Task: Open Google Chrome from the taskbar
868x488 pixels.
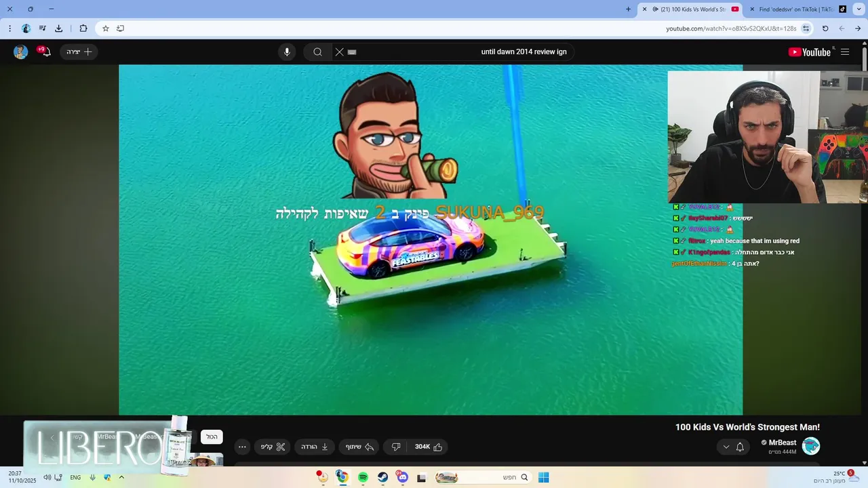Action: 342,477
